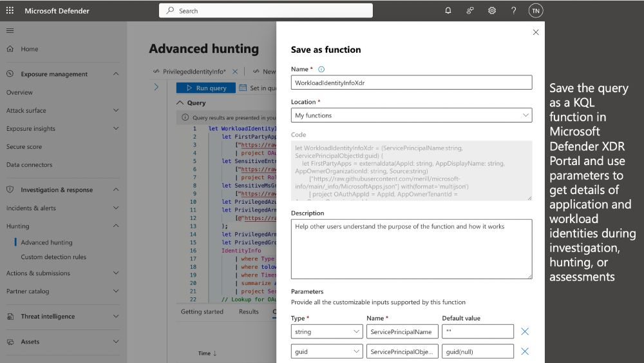This screenshot has width=644, height=363.
Task: Open the help question mark icon
Action: 513,11
